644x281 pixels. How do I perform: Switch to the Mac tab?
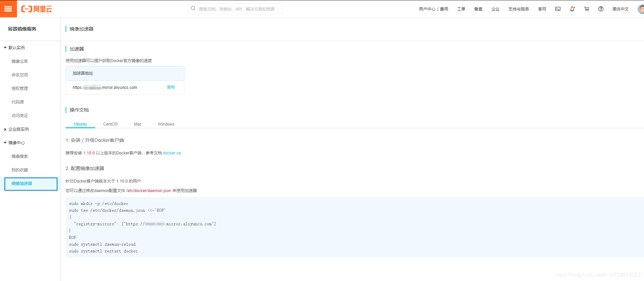138,124
